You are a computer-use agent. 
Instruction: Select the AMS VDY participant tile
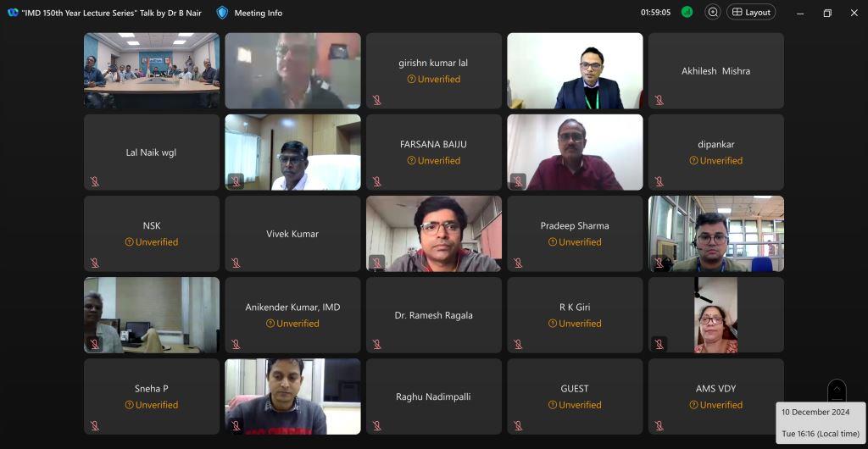(x=715, y=396)
